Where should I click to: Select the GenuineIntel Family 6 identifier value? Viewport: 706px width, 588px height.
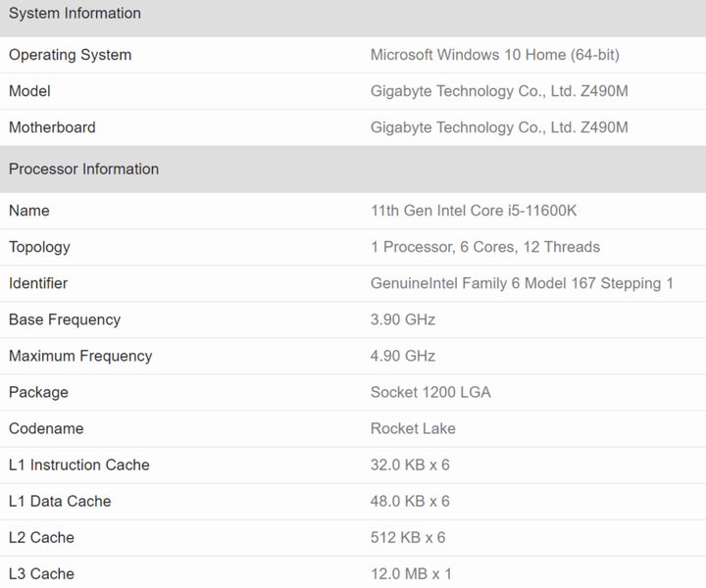(x=522, y=283)
